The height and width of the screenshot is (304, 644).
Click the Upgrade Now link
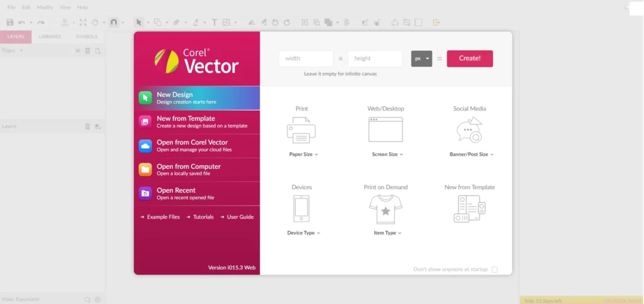click(622, 301)
